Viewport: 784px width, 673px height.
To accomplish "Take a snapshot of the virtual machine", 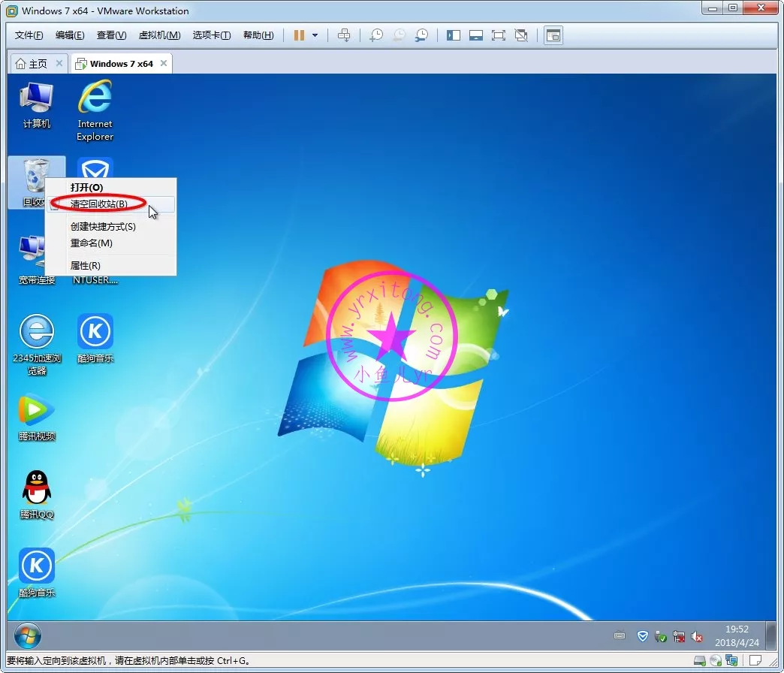I will [x=376, y=35].
